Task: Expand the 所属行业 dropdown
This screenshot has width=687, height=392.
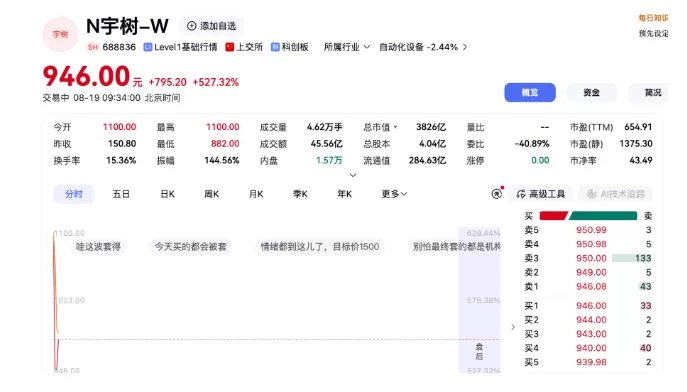Action: click(x=347, y=47)
